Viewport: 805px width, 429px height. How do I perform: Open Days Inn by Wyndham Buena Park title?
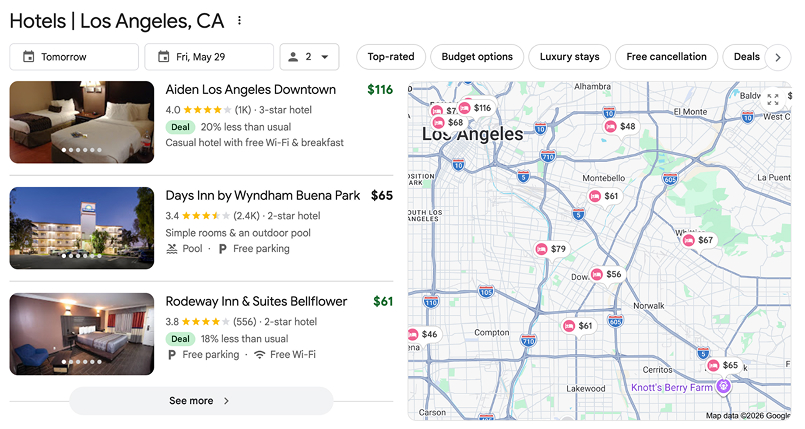[263, 196]
